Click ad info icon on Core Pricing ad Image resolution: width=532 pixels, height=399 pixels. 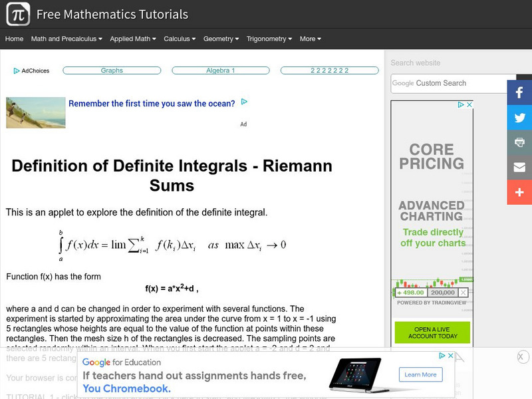point(461,104)
